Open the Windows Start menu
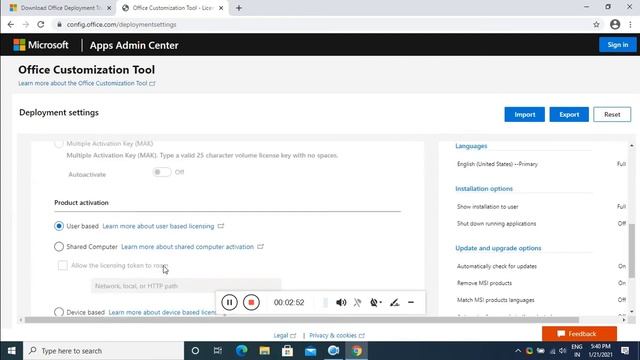This screenshot has width=640, height=360. 11,351
